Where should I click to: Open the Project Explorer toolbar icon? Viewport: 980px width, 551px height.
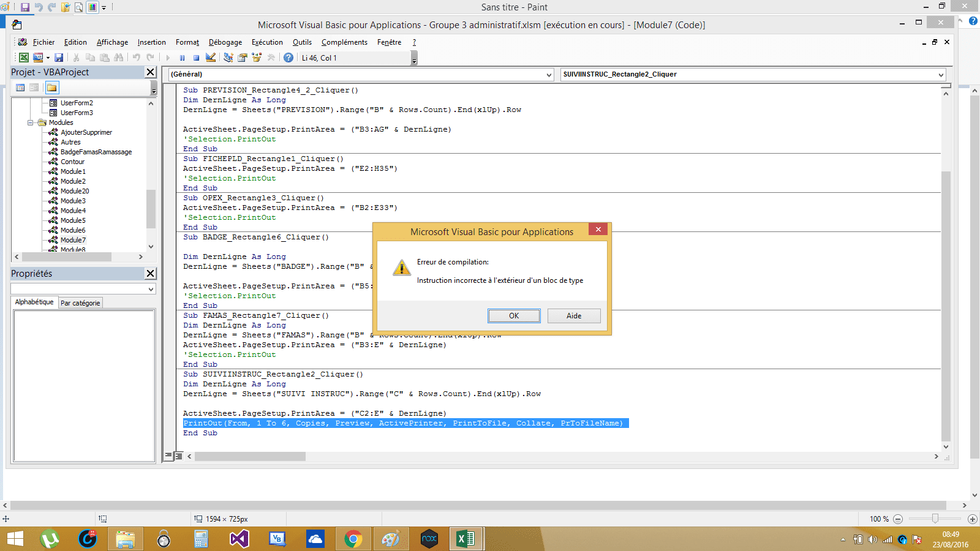tap(228, 58)
